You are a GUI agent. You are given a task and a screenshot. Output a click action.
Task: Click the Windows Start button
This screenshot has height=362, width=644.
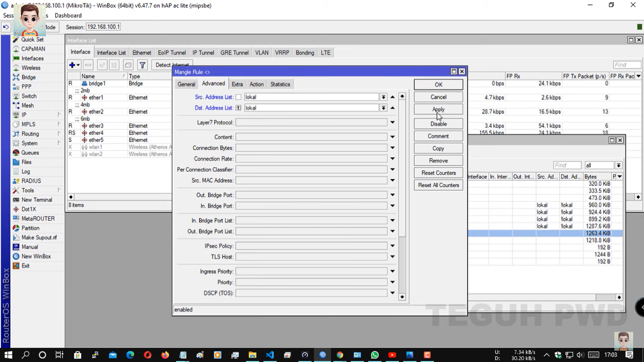pyautogui.click(x=8, y=355)
